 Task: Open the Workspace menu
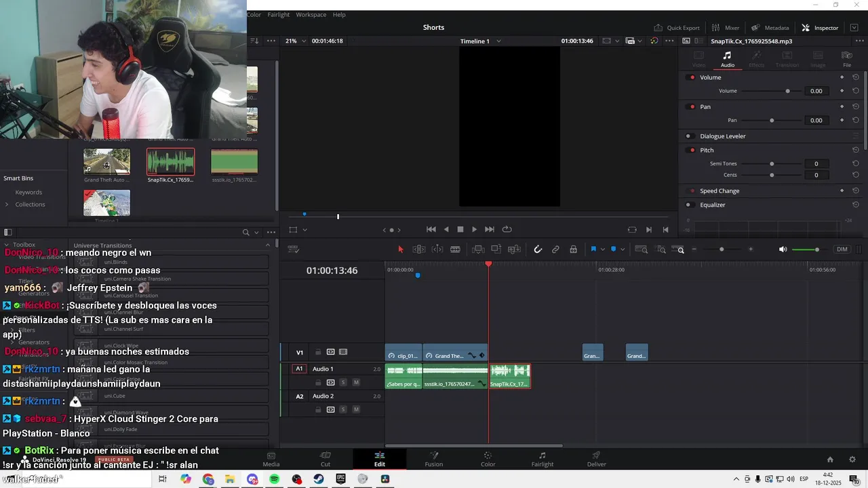(311, 15)
